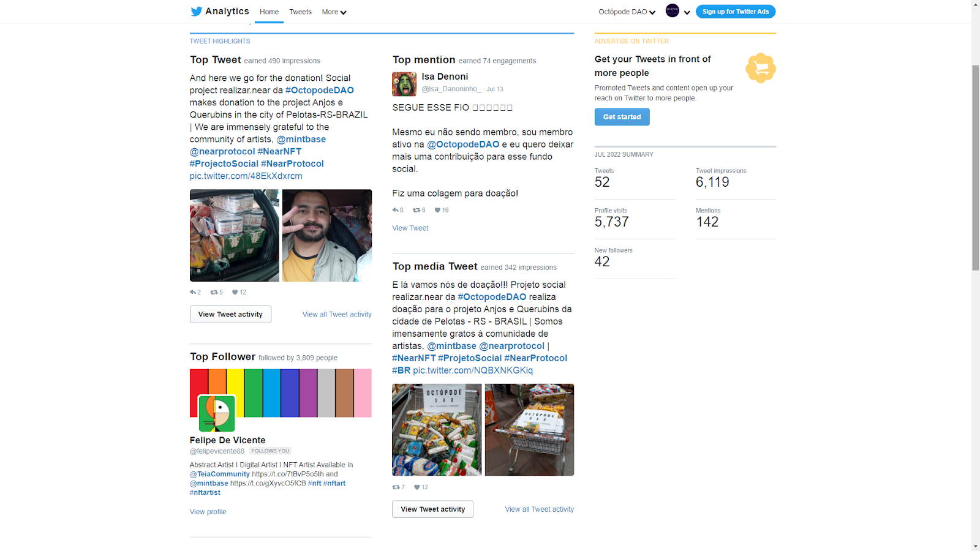This screenshot has width=980, height=551.
Task: Click the page vertical scrollbar thumb
Action: pos(976,167)
